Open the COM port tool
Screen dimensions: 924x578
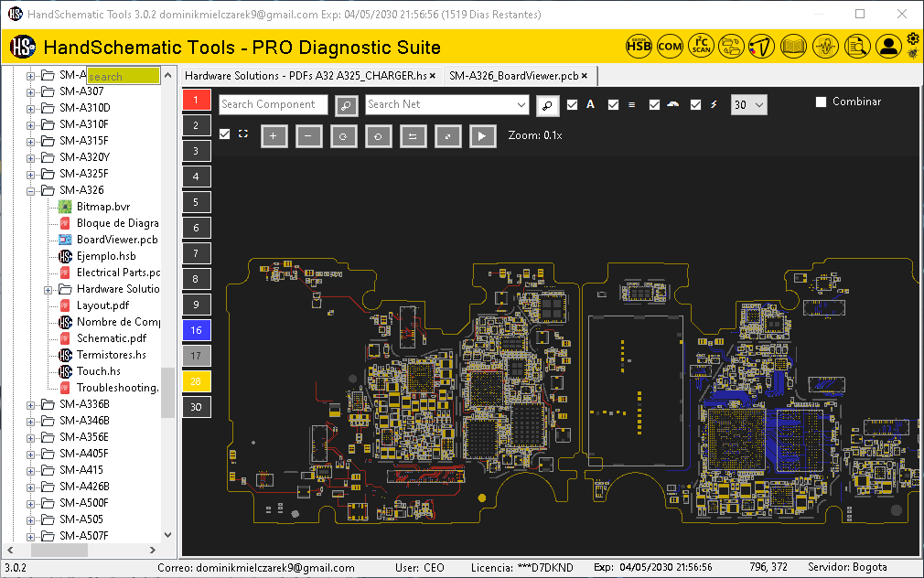670,46
